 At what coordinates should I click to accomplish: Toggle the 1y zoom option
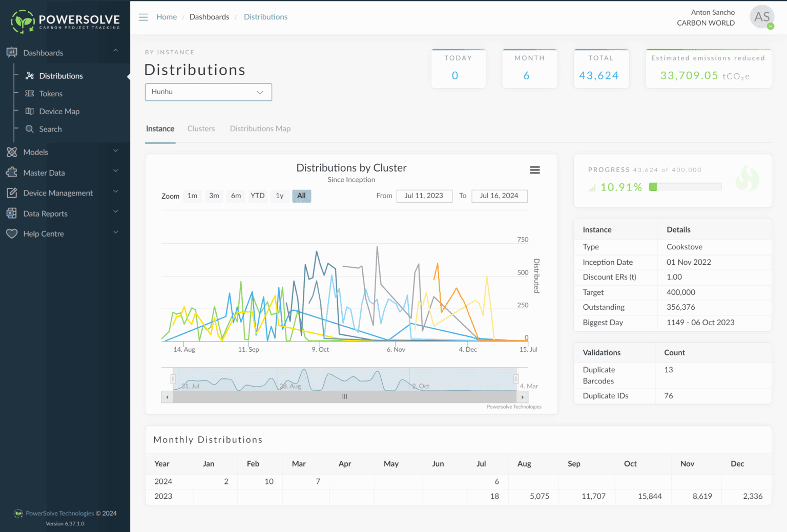coord(279,196)
